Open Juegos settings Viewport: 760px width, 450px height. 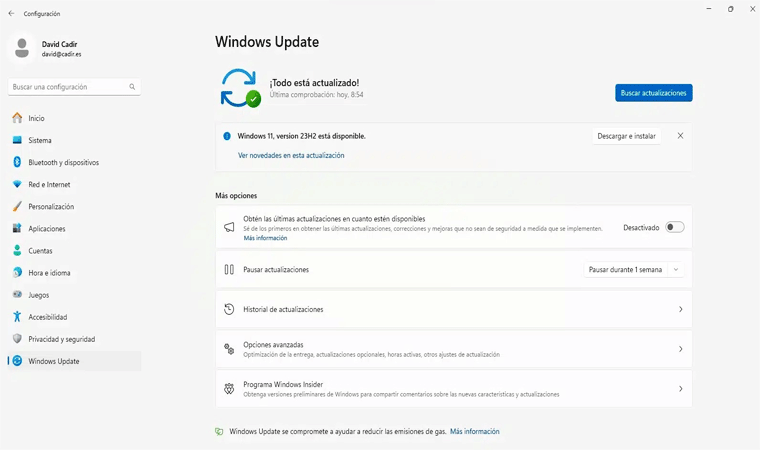74,295
